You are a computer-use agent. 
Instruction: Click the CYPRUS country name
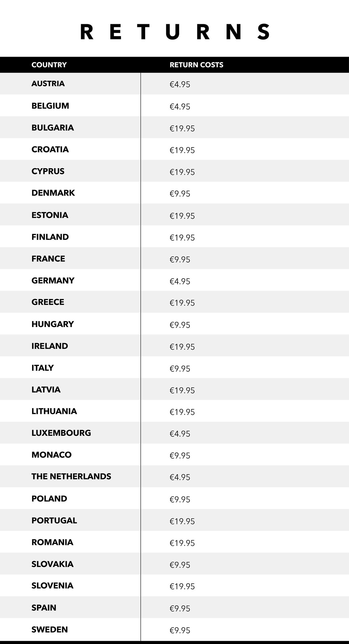(x=48, y=171)
